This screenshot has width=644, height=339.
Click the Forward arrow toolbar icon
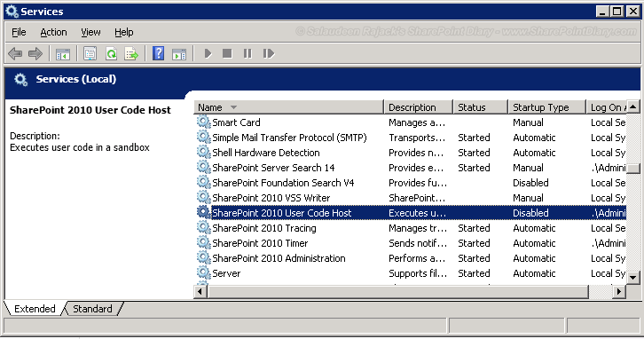(35, 53)
